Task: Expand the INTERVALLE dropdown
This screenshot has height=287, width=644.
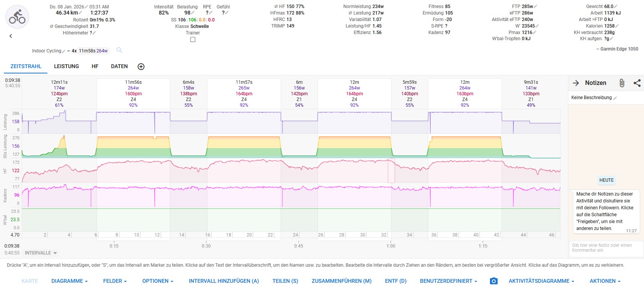Action: pos(41,253)
